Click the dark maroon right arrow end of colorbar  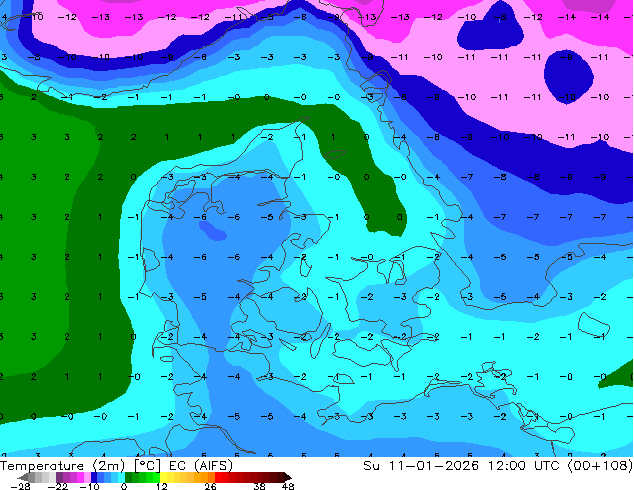click(287, 477)
